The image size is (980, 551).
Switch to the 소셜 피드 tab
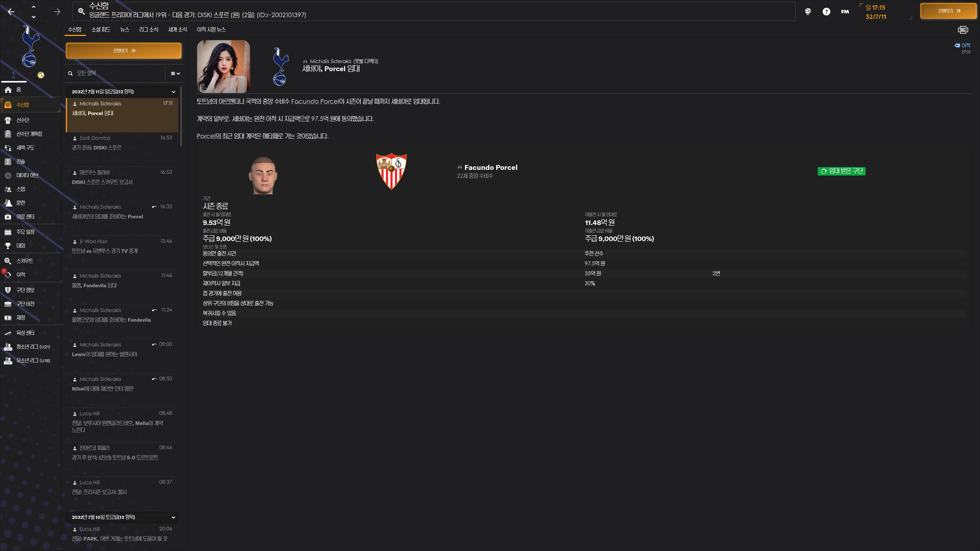pyautogui.click(x=101, y=29)
